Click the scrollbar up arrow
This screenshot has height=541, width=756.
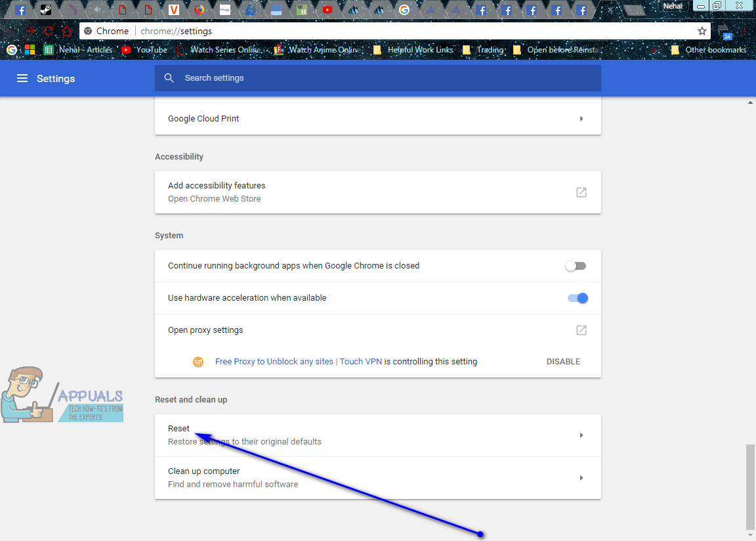click(x=750, y=102)
